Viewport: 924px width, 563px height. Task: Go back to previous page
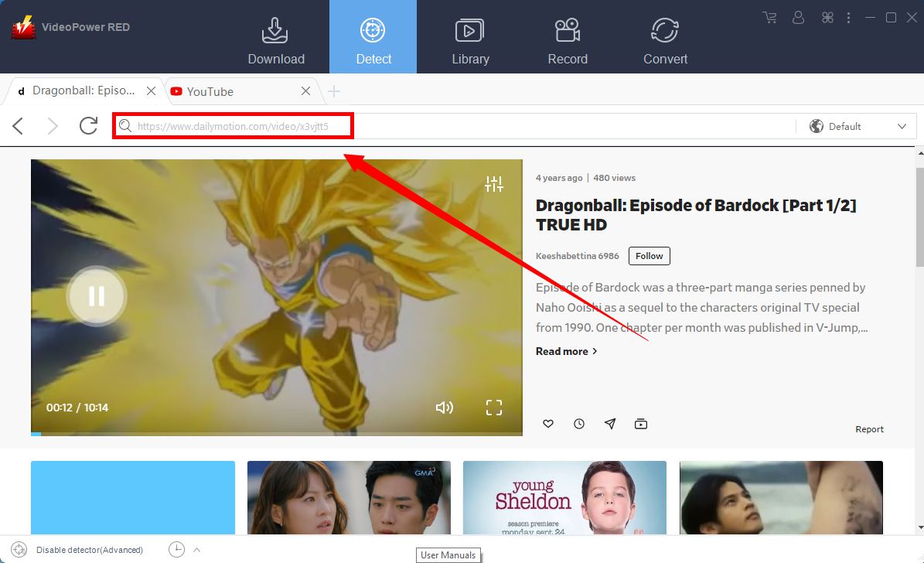(x=18, y=125)
